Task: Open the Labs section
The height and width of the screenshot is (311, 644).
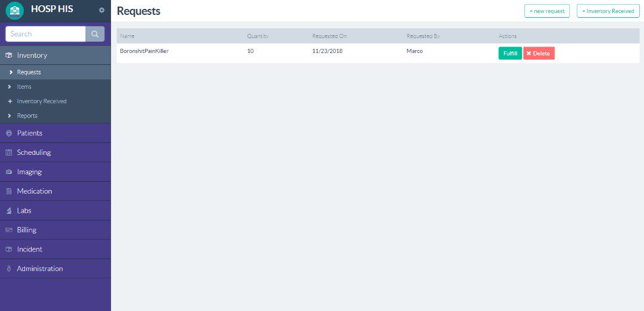Action: [x=55, y=210]
